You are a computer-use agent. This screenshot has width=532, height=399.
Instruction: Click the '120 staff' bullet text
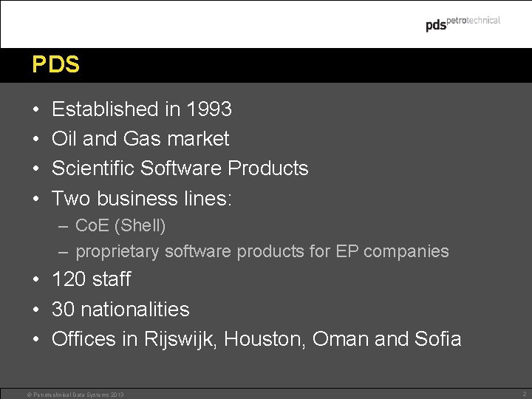coord(91,279)
